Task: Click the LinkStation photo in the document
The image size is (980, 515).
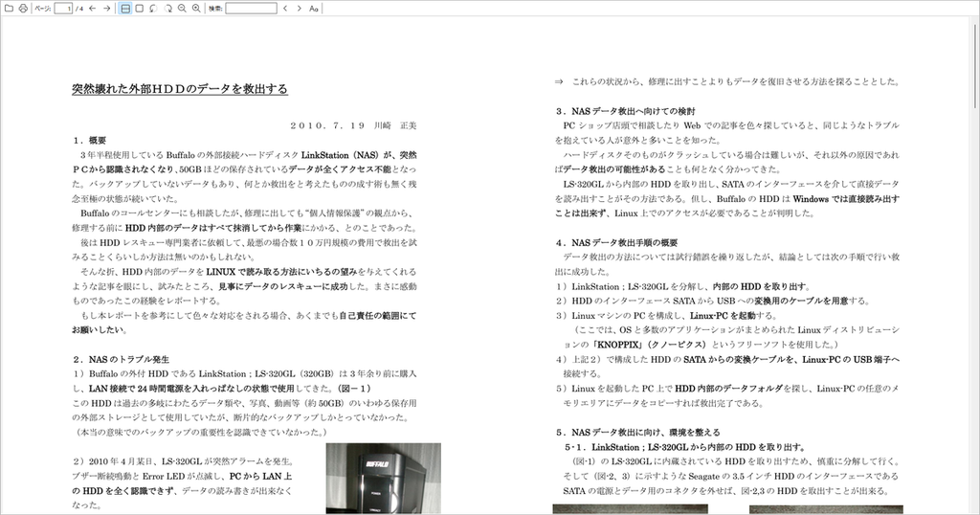Action: 383,479
